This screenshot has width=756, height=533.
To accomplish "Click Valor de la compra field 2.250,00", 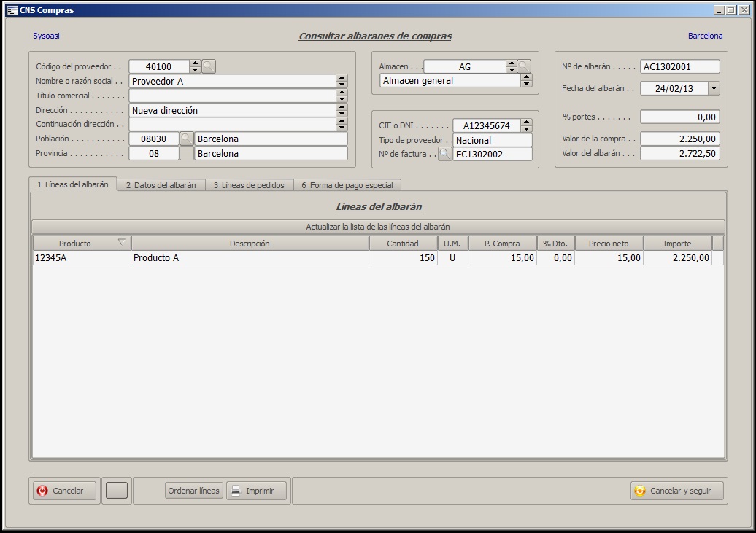I will point(680,139).
